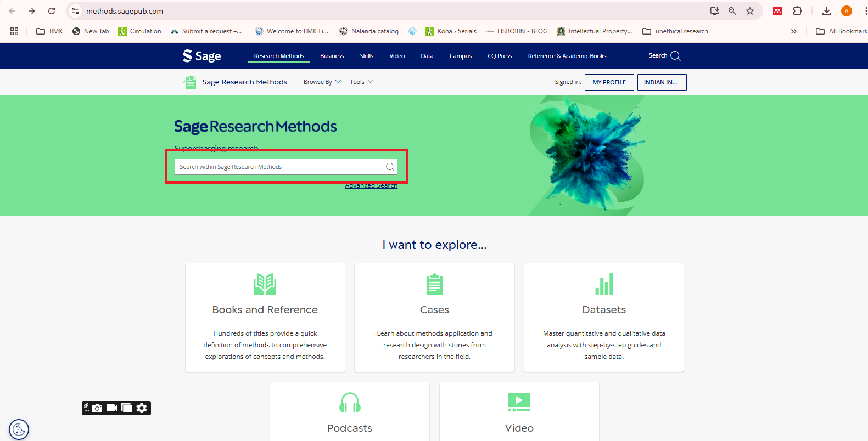Click the Cases clipboard icon
Viewport: 868px width, 441px height.
click(x=434, y=284)
